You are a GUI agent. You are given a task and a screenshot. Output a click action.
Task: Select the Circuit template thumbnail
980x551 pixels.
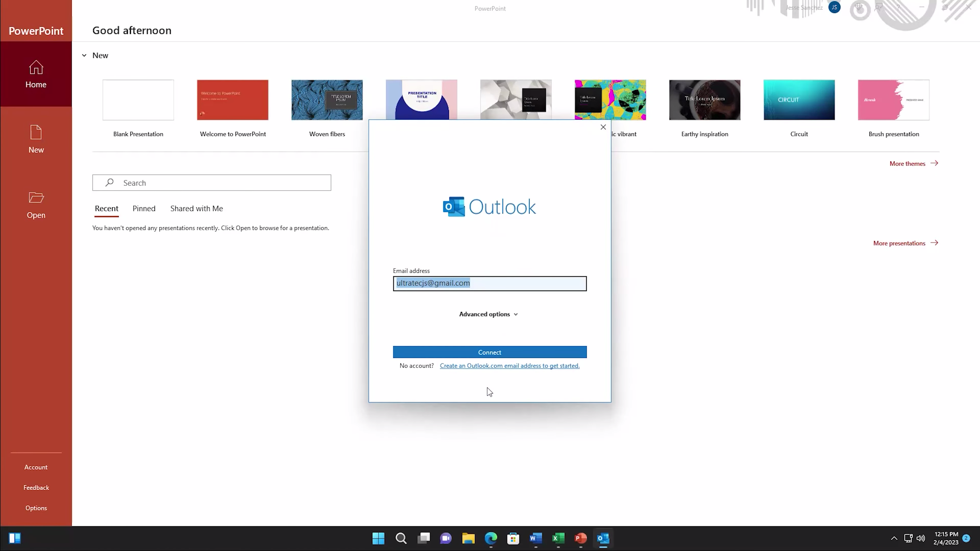799,100
